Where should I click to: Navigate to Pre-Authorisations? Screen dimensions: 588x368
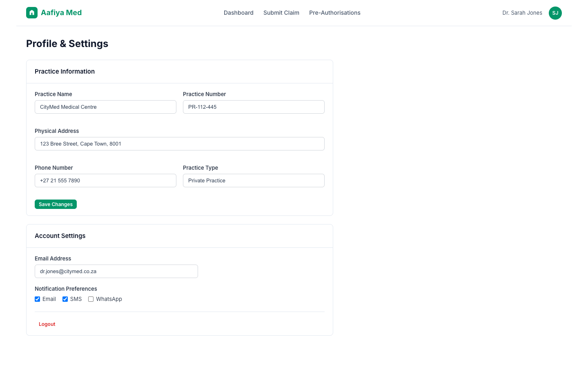click(335, 13)
